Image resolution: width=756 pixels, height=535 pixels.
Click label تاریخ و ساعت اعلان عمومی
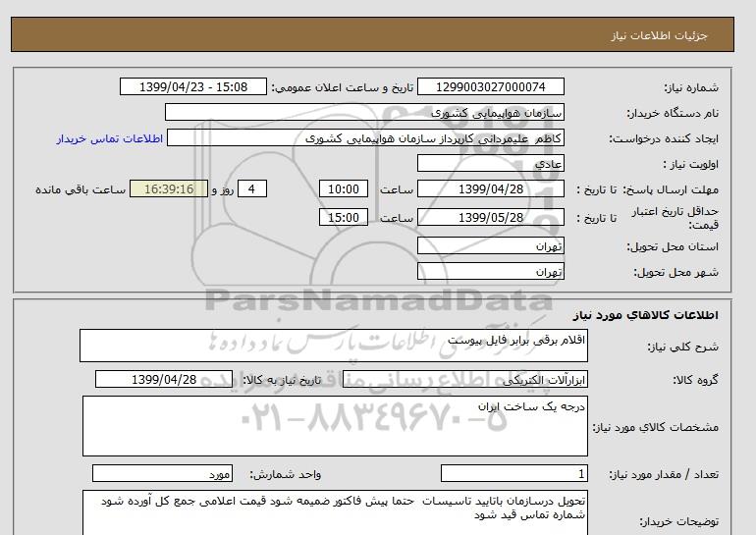click(x=343, y=87)
